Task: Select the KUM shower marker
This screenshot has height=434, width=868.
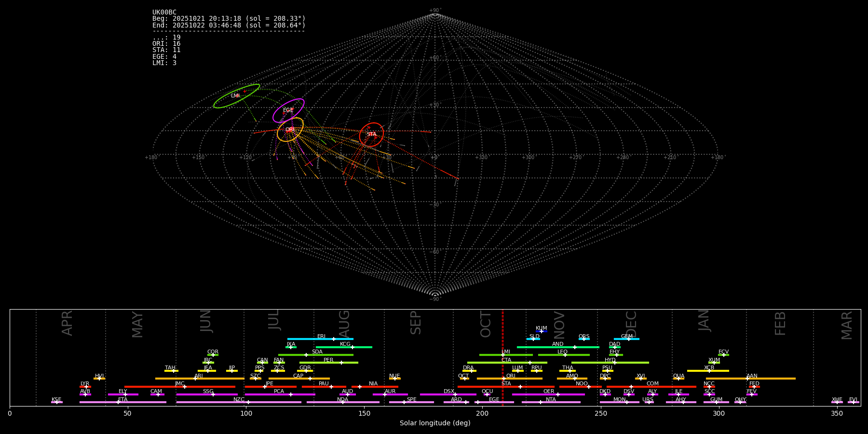Action: 541,331
